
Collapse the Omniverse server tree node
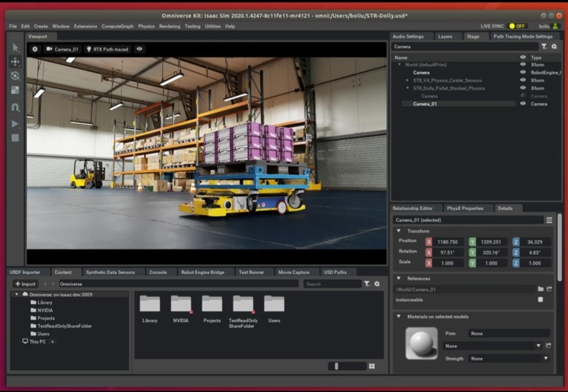(17, 295)
